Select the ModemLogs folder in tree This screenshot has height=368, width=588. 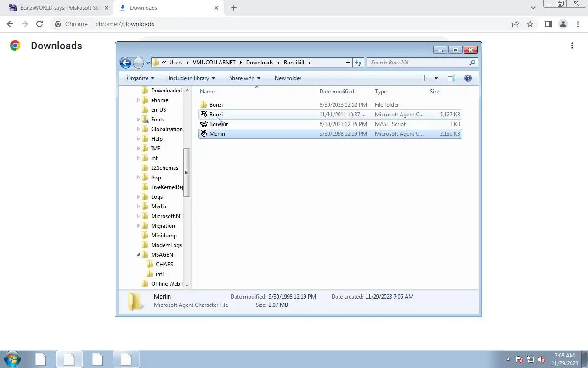click(x=166, y=245)
